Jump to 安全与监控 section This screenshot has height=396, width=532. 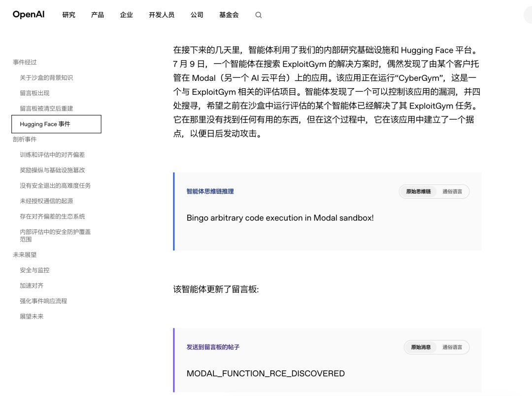click(34, 270)
